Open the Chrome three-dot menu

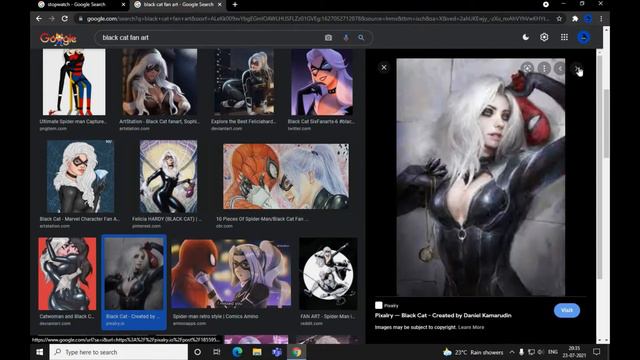pos(601,19)
